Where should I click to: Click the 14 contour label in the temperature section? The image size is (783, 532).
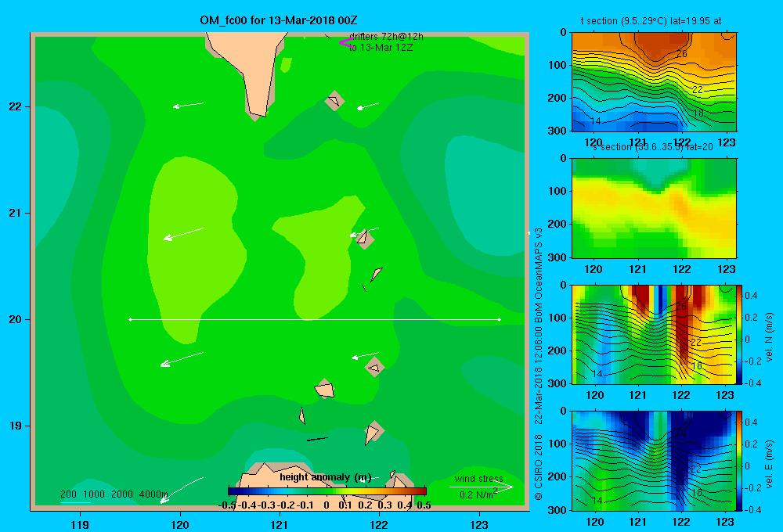[x=596, y=120]
